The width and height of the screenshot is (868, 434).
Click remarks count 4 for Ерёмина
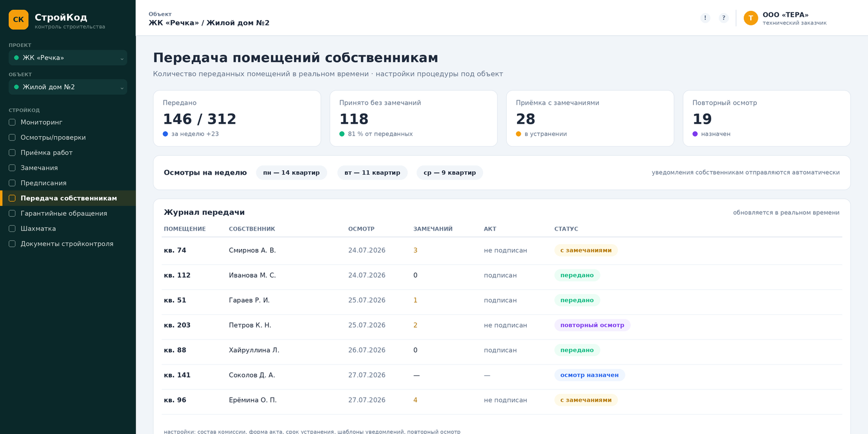click(416, 400)
